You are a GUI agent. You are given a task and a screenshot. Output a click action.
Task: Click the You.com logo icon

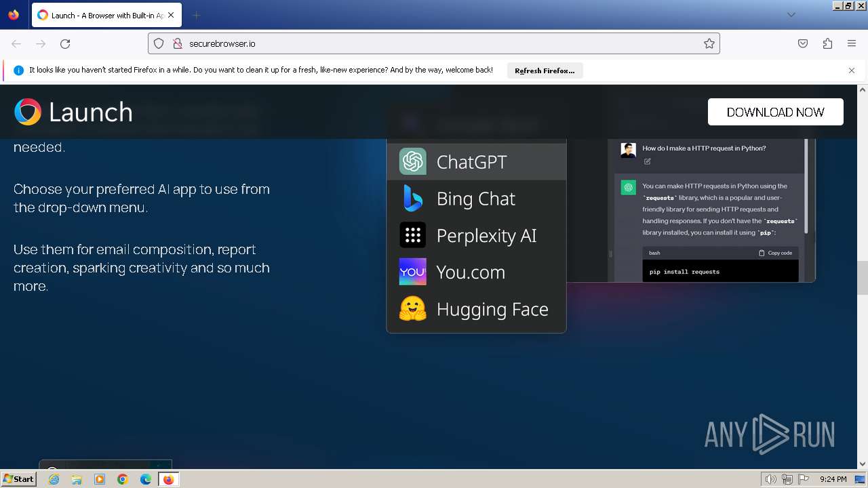pyautogui.click(x=413, y=272)
